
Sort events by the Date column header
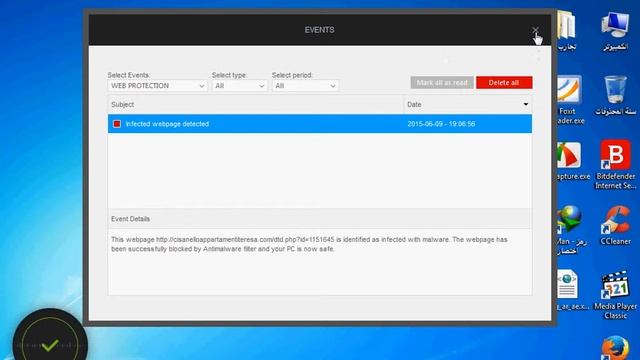pyautogui.click(x=468, y=104)
